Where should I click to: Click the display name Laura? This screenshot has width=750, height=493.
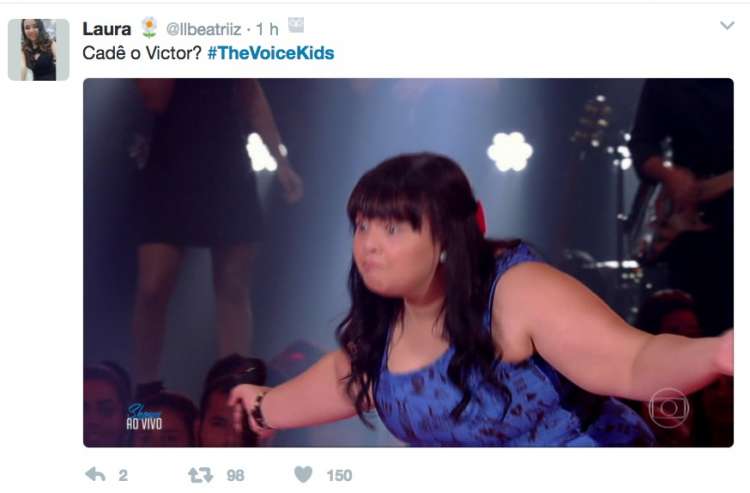[107, 29]
